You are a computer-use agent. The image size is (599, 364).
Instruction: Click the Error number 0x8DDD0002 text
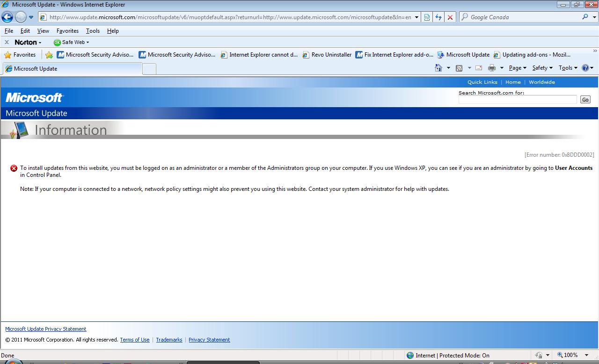(x=559, y=155)
